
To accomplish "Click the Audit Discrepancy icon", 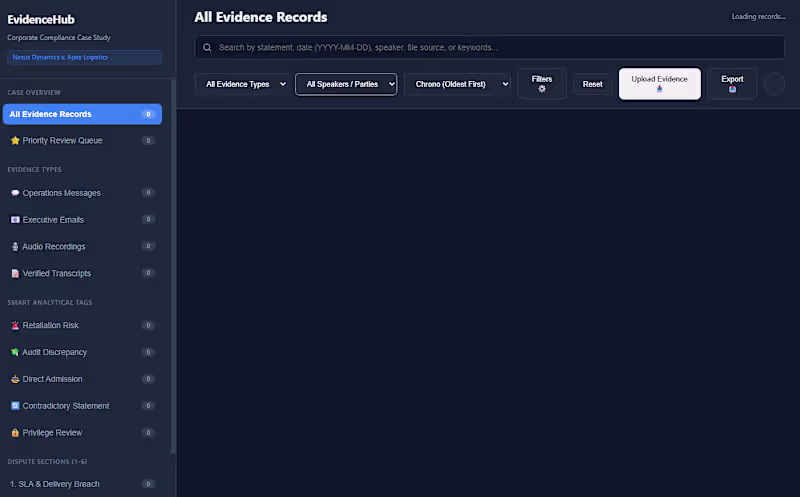I will pos(15,352).
